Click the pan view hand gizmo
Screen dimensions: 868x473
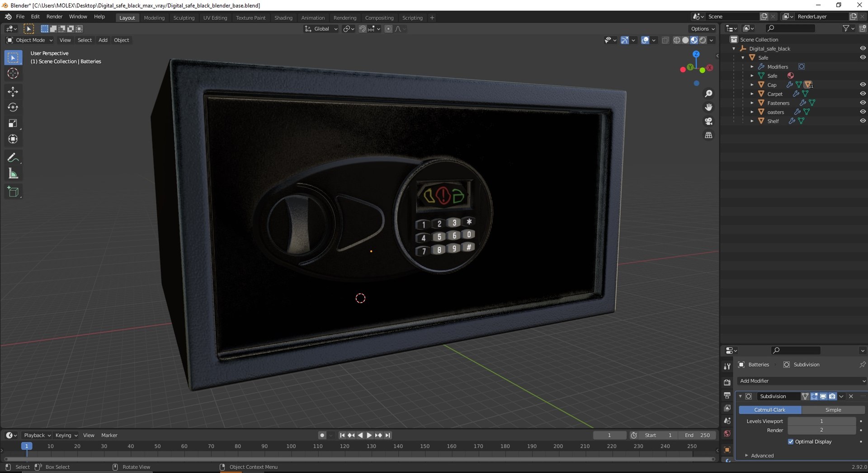coord(708,108)
